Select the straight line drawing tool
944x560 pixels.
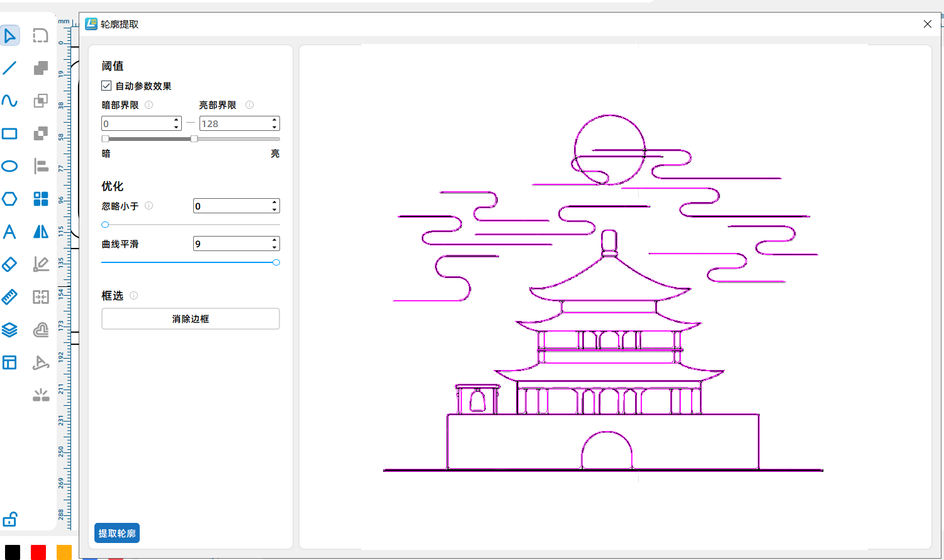point(10,68)
